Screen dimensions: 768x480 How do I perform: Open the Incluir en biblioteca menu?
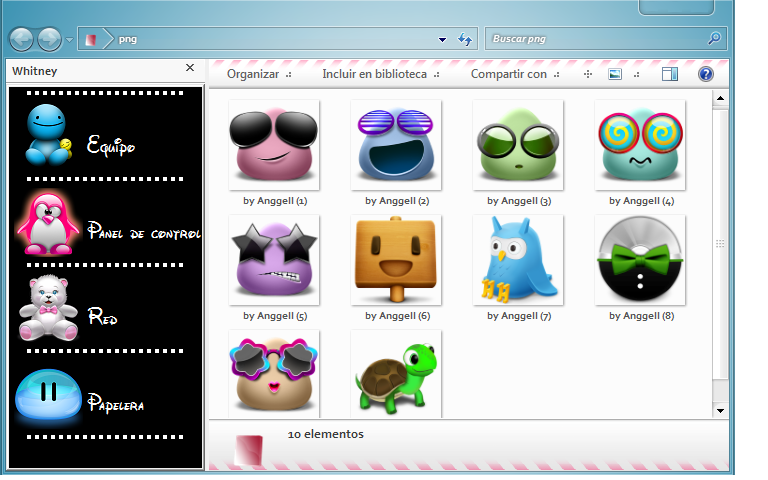click(x=381, y=74)
